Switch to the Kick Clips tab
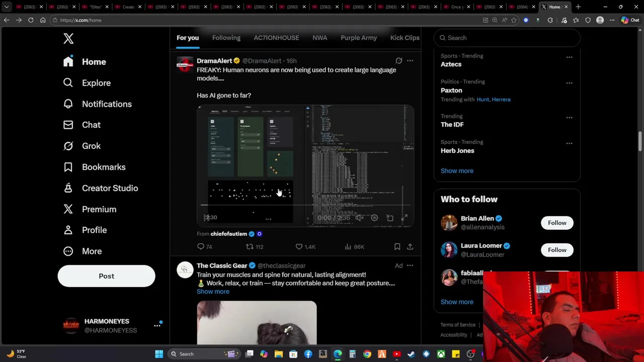This screenshot has width=644, height=362. tap(405, 38)
